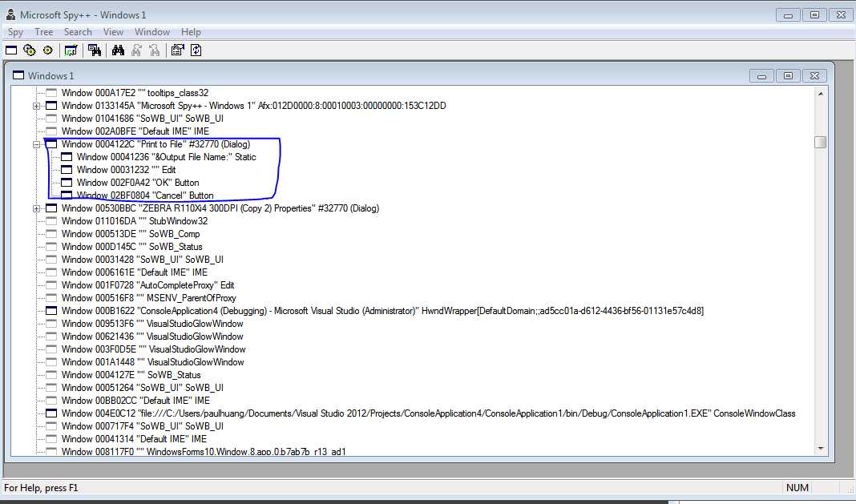Click window icon of Window 00031232 Edit row
The height and width of the screenshot is (504, 856).
(67, 170)
